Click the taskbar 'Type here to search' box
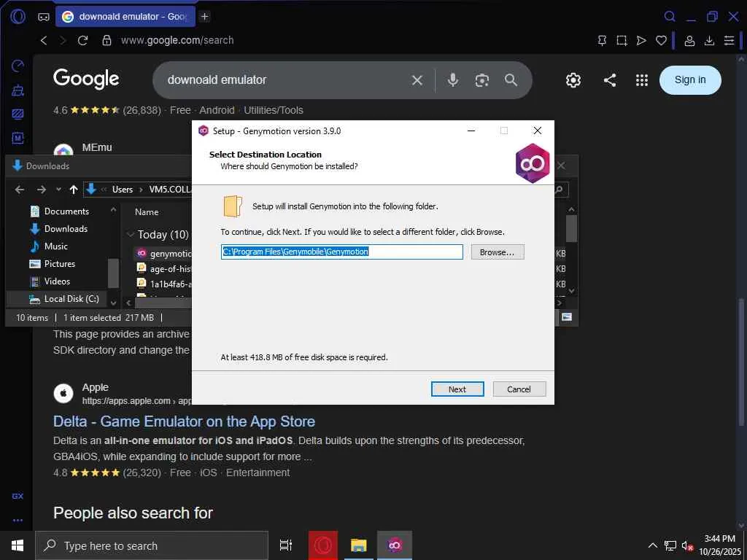The height and width of the screenshot is (560, 747). click(152, 545)
